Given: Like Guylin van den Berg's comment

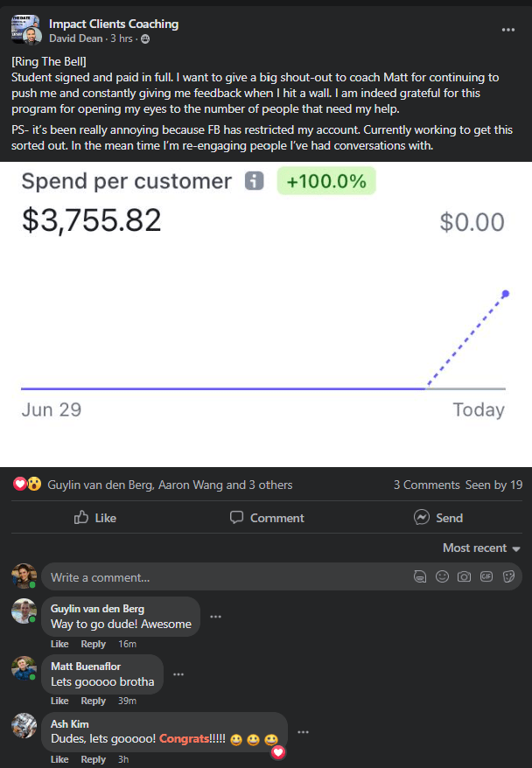Looking at the screenshot, I should (59, 645).
